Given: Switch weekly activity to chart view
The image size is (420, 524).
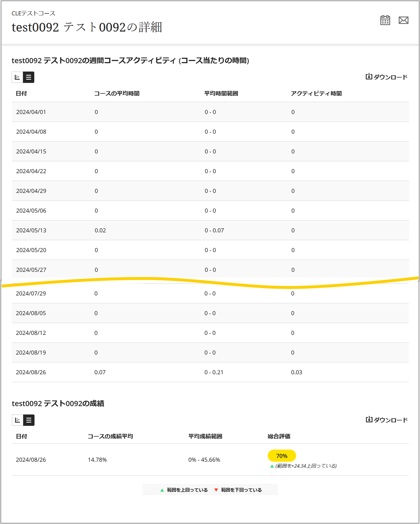Looking at the screenshot, I should click(x=17, y=77).
